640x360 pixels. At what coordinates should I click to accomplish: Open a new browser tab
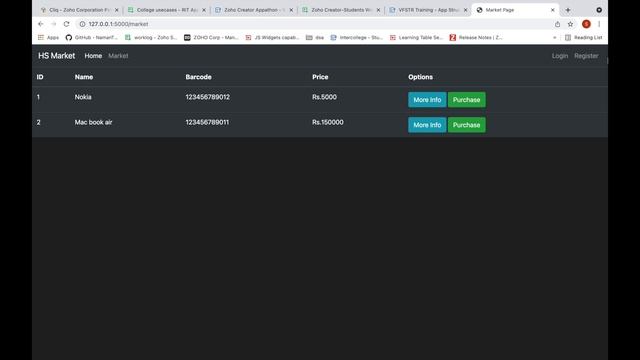[568, 10]
